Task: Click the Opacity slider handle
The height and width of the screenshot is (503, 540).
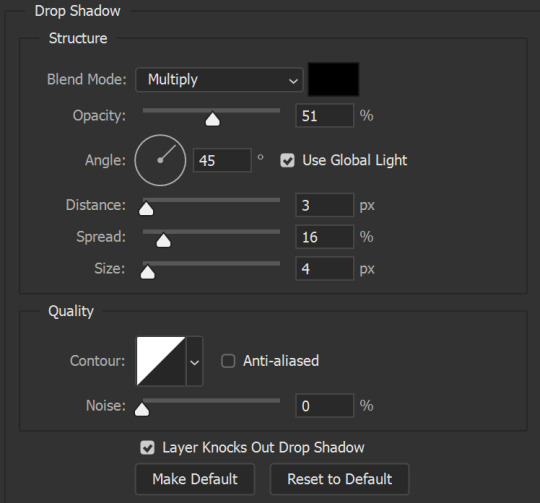Action: (x=212, y=119)
